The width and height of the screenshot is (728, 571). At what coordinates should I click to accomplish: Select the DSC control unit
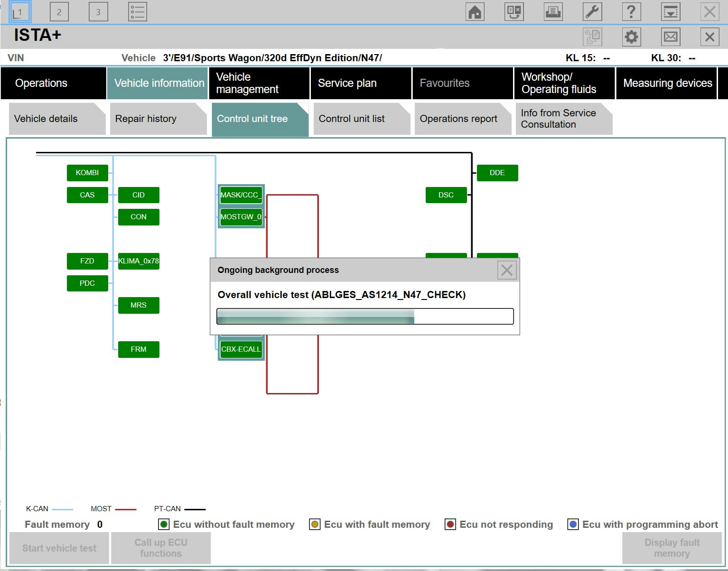[x=446, y=195]
